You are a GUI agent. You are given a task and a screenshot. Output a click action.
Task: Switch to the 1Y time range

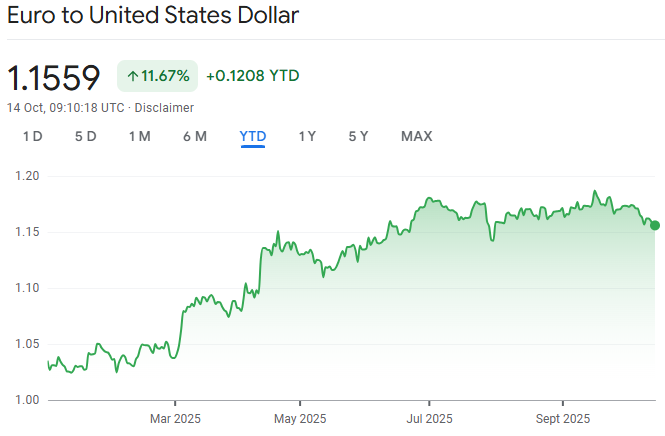[x=307, y=136]
